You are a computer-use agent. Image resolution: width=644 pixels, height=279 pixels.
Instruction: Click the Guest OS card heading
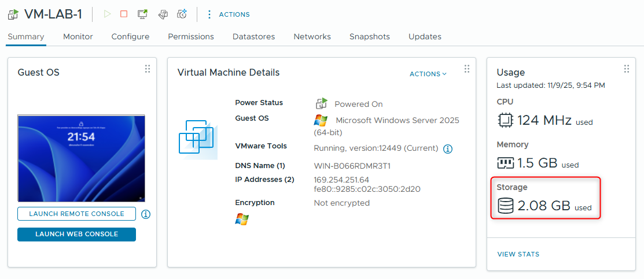click(x=38, y=73)
